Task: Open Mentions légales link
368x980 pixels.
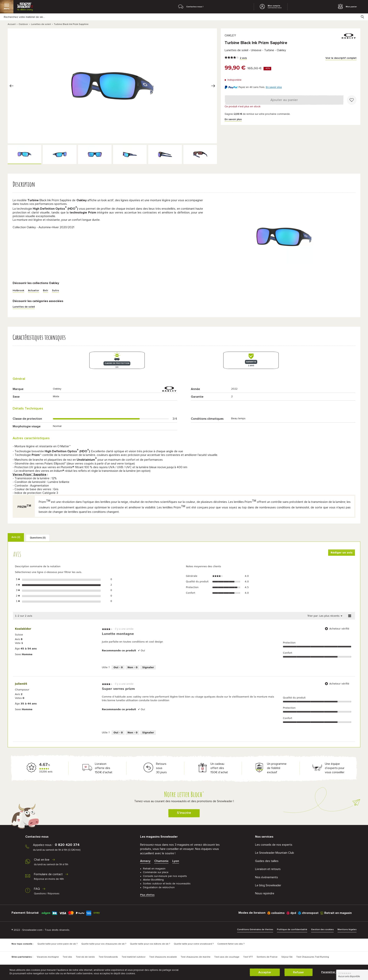Action: tap(347, 929)
